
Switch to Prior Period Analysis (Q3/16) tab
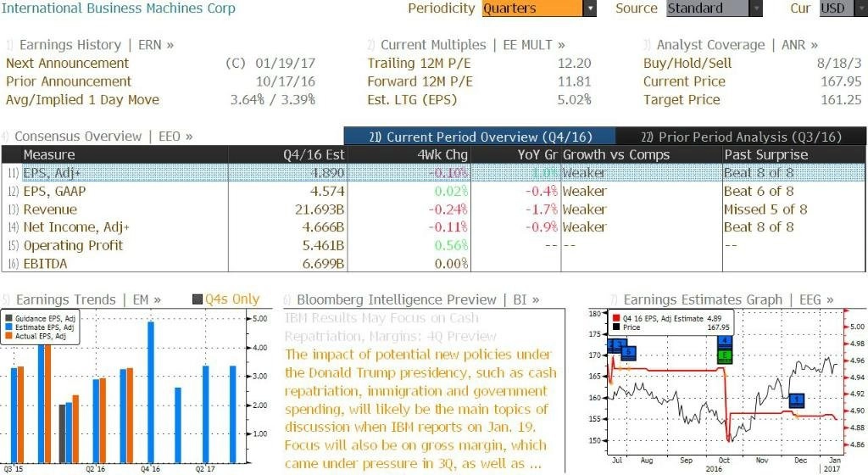[x=741, y=137]
